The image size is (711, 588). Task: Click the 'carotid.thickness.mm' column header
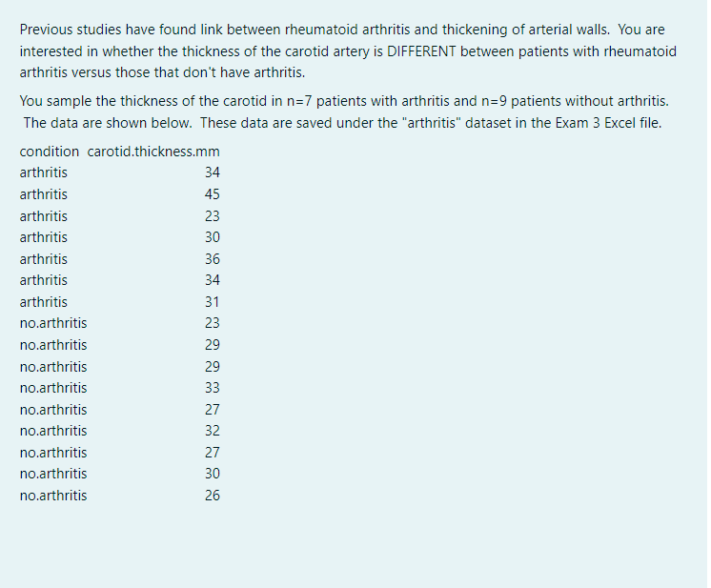click(x=153, y=152)
